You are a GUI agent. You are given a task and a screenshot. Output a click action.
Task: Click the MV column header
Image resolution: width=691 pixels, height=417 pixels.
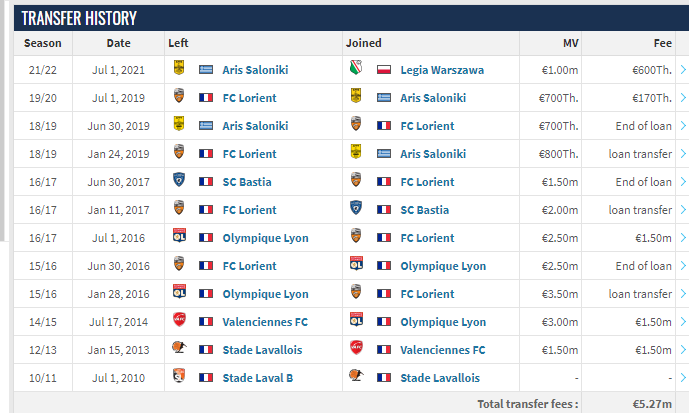[571, 43]
